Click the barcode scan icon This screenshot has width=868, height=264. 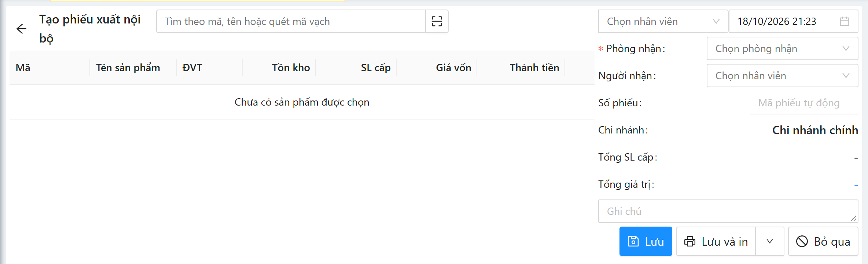coord(437,21)
